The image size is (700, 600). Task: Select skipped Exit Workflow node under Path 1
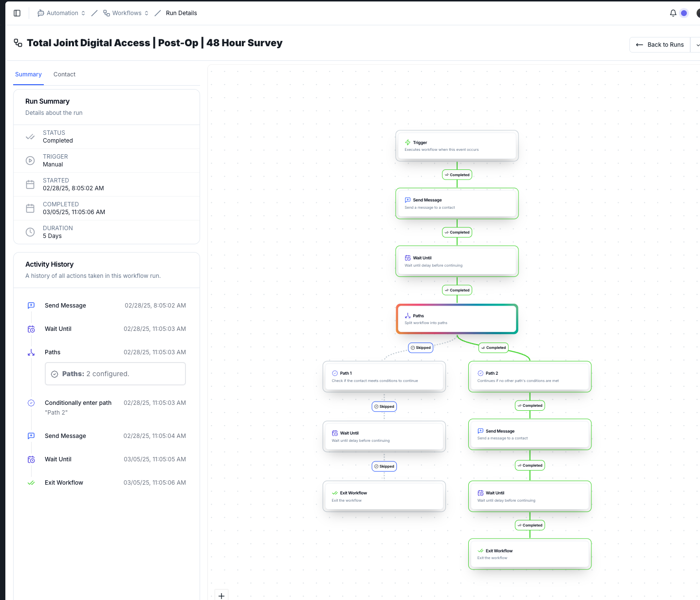point(384,496)
